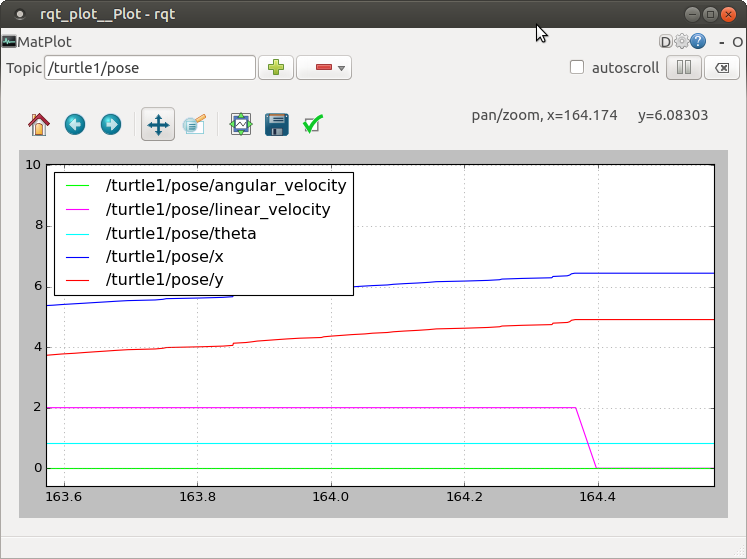The width and height of the screenshot is (747, 559).
Task: Go forward to next plot view
Action: point(111,125)
